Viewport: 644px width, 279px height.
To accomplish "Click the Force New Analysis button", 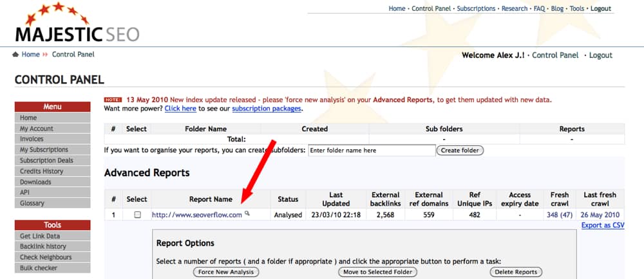I will pyautogui.click(x=226, y=272).
